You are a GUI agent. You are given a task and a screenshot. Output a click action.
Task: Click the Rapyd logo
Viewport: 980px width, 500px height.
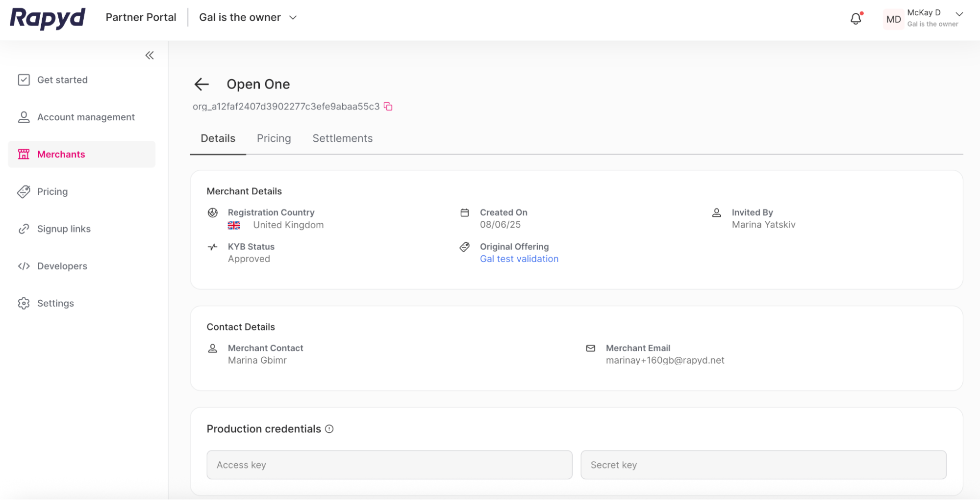[47, 19]
